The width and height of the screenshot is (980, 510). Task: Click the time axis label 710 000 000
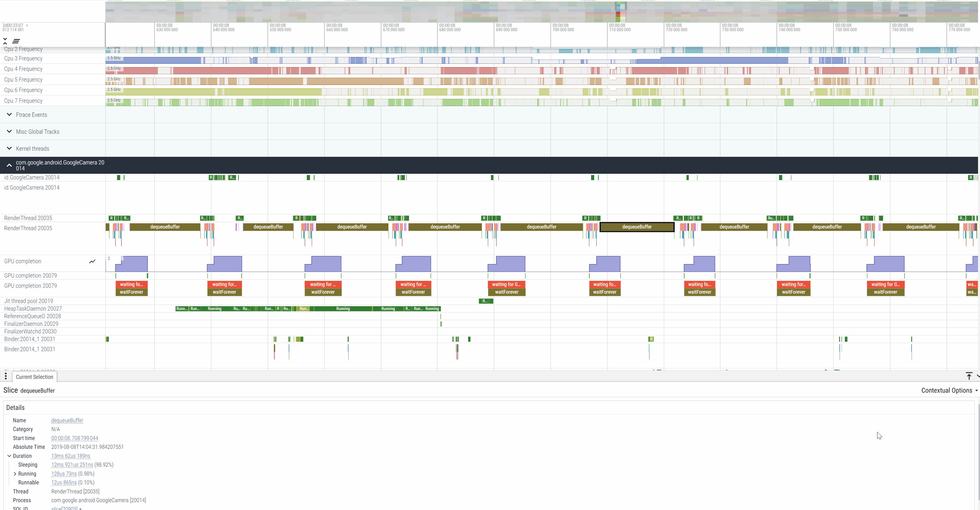pos(620,30)
